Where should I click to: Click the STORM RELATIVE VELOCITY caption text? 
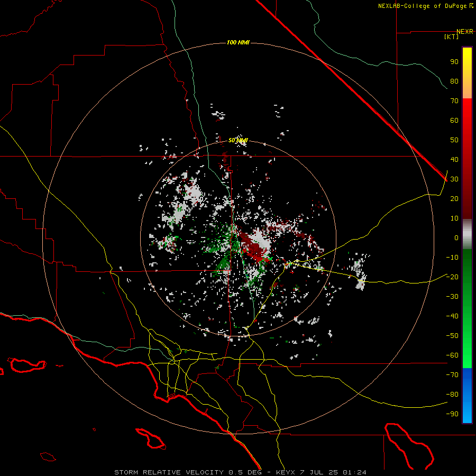(169, 472)
